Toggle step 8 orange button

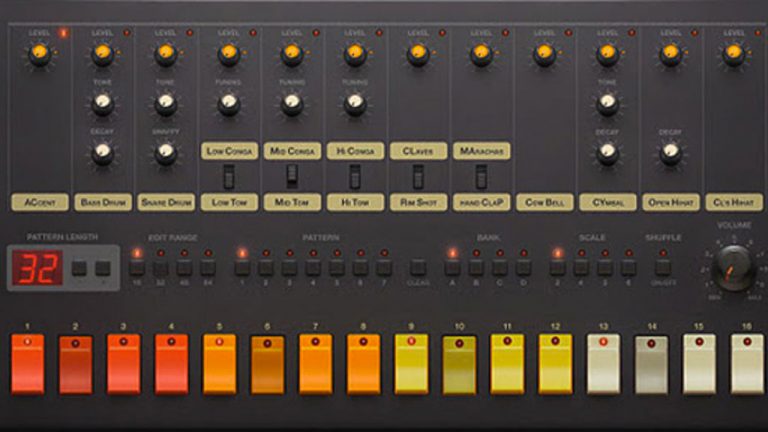click(363, 364)
